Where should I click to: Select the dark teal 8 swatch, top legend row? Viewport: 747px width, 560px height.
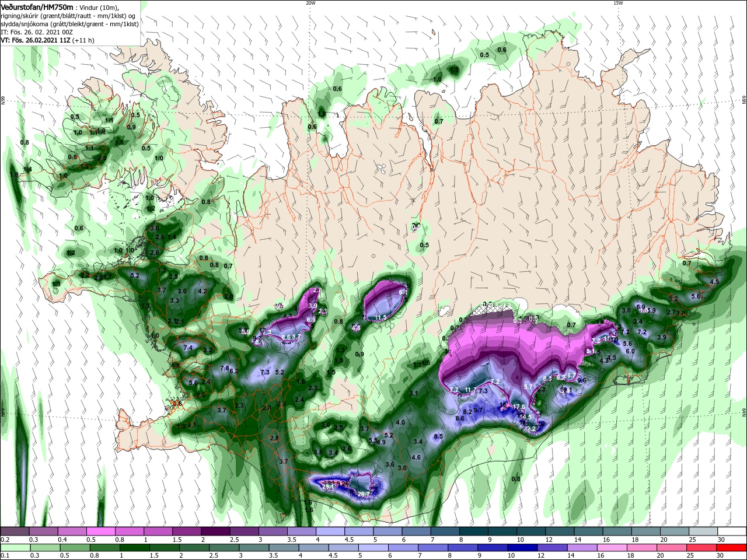coord(474,531)
